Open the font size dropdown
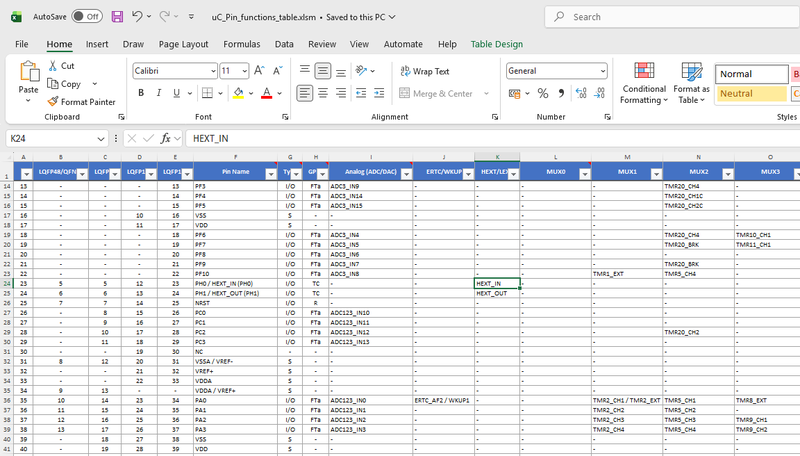This screenshot has width=800, height=456. click(245, 71)
